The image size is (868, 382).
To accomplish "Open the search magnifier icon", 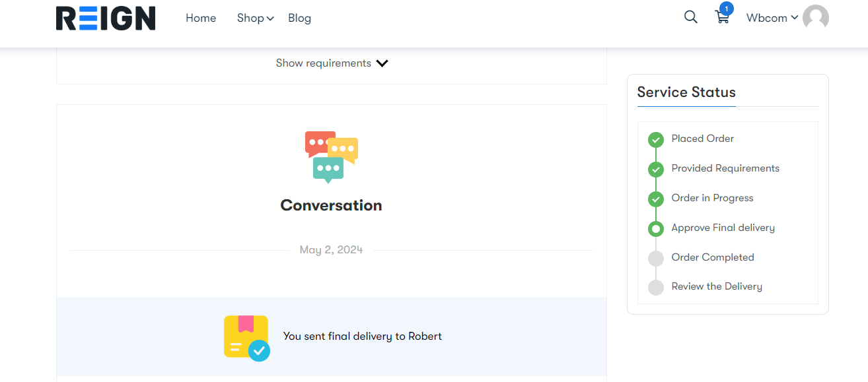I will (x=691, y=17).
